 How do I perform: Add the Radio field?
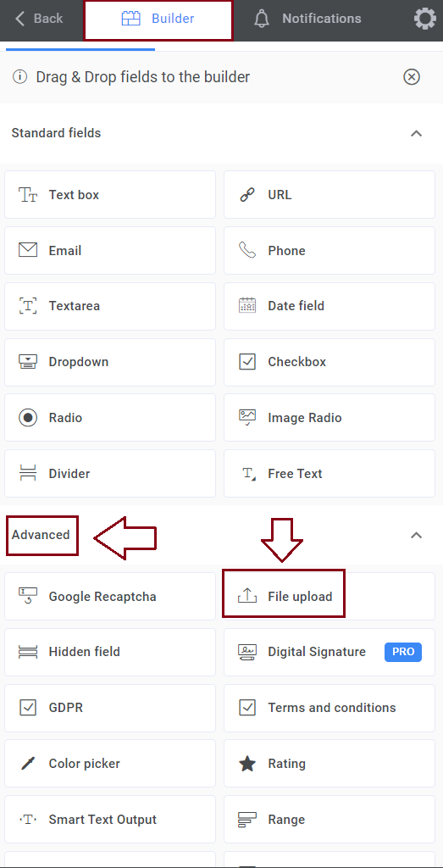pyautogui.click(x=110, y=417)
